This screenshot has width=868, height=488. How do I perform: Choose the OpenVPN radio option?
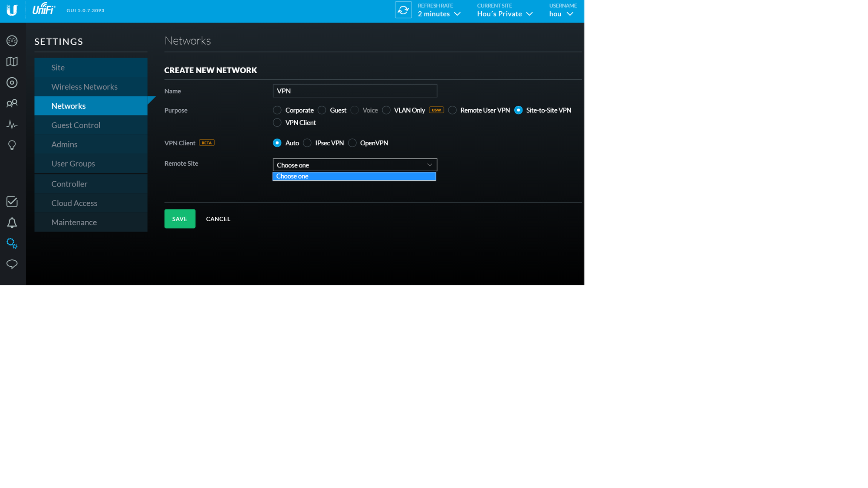click(352, 143)
